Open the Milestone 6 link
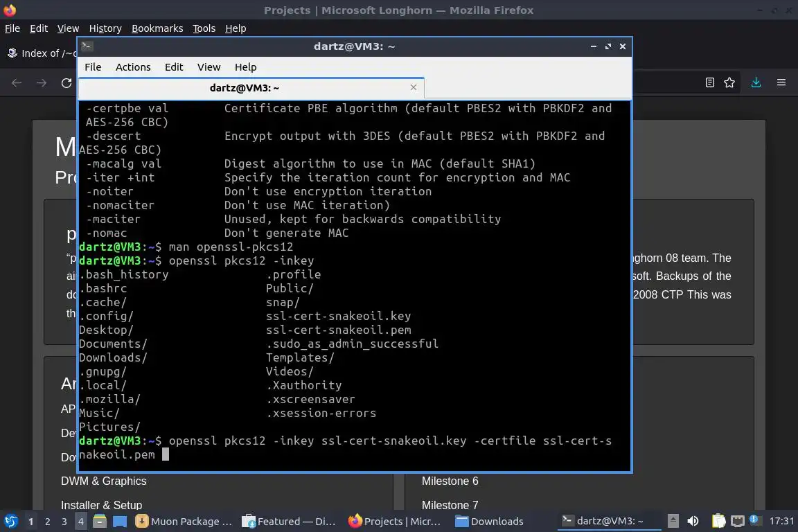This screenshot has width=798, height=532. point(450,481)
